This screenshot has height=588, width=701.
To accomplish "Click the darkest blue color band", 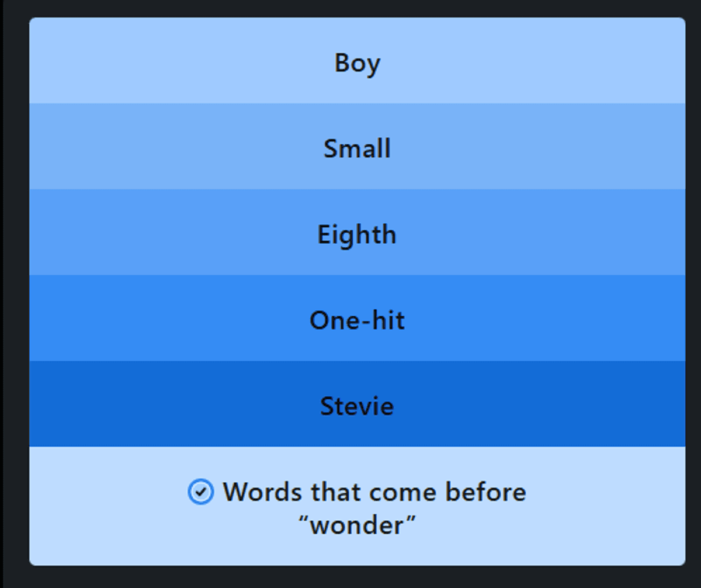I will 175,404.
